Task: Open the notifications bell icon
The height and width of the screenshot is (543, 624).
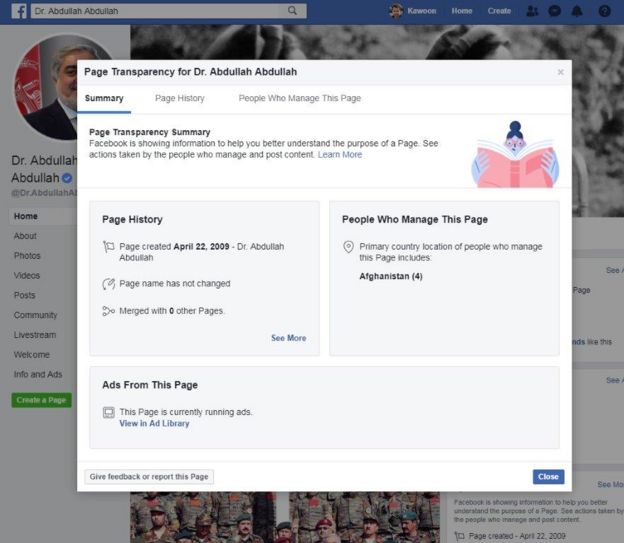Action: click(577, 11)
